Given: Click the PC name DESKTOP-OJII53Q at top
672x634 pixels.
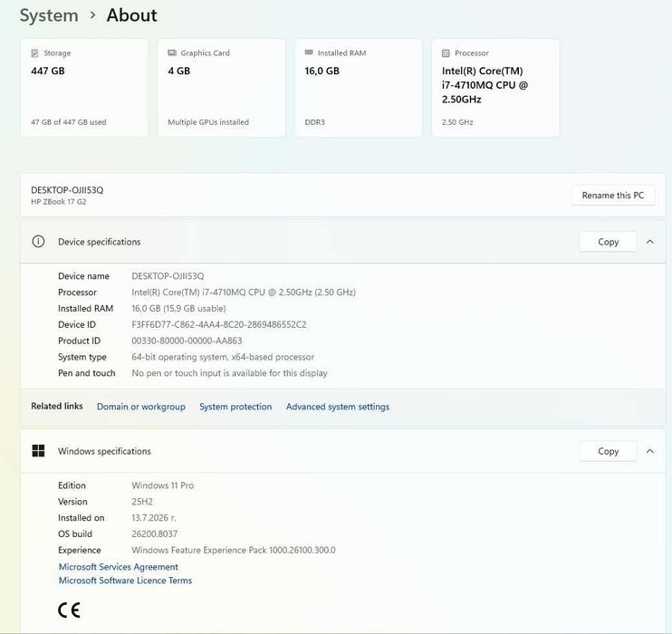Looking at the screenshot, I should 67,190.
